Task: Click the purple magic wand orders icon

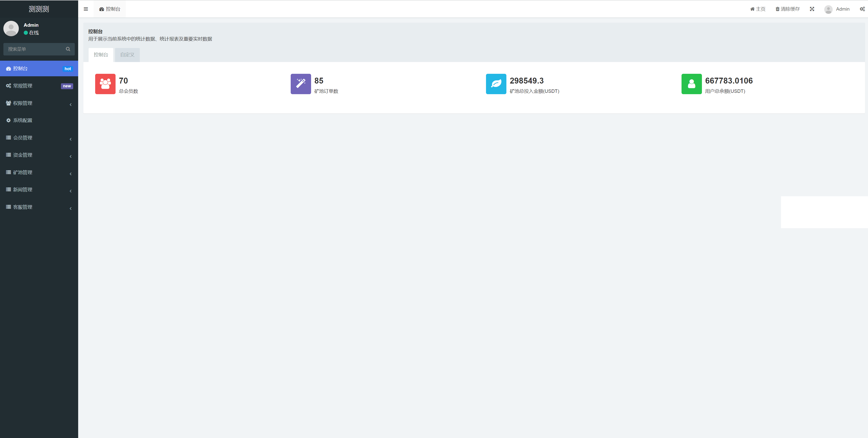Action: (x=301, y=84)
